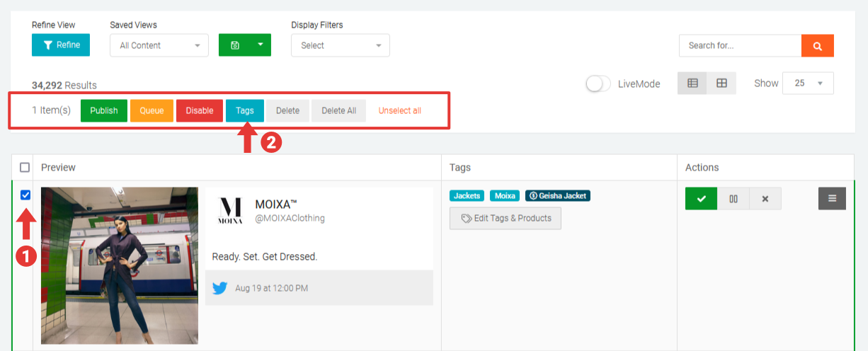Click the Unselect all link

pyautogui.click(x=399, y=111)
